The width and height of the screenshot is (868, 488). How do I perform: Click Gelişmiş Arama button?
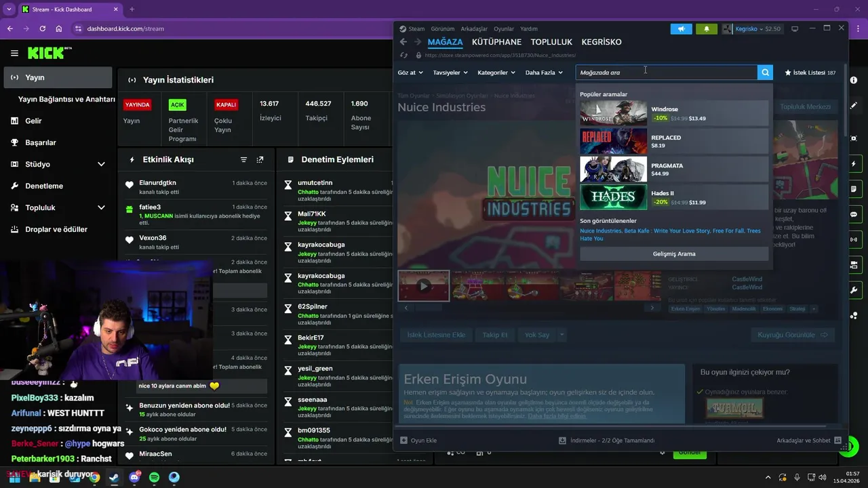pyautogui.click(x=674, y=254)
